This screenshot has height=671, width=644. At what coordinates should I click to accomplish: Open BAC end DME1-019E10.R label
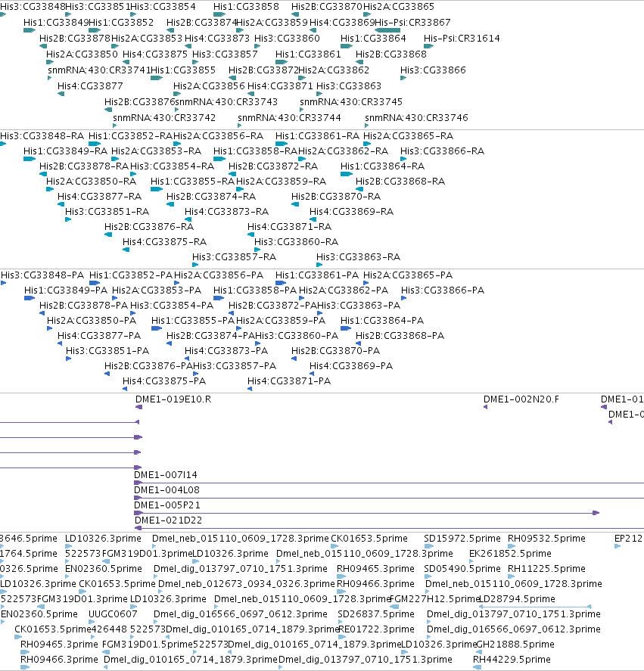tap(173, 399)
